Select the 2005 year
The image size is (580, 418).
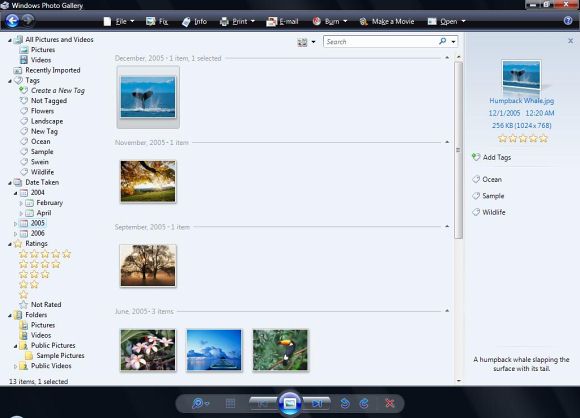coord(37,223)
